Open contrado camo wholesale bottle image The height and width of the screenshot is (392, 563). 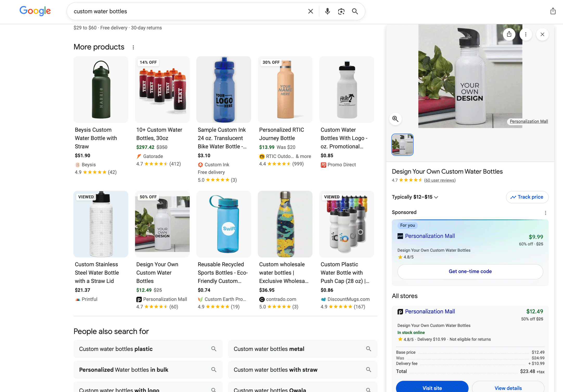(x=285, y=224)
